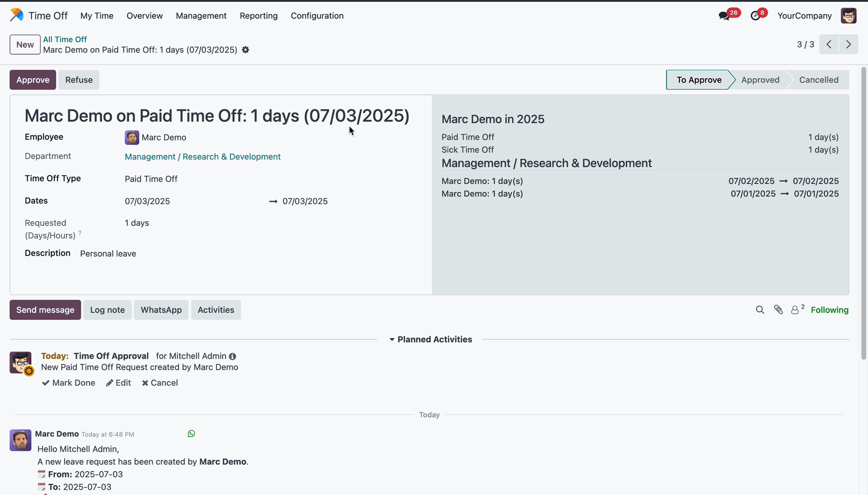Click the vertical page scrollbar
The height and width of the screenshot is (495, 868).
pyautogui.click(x=863, y=212)
